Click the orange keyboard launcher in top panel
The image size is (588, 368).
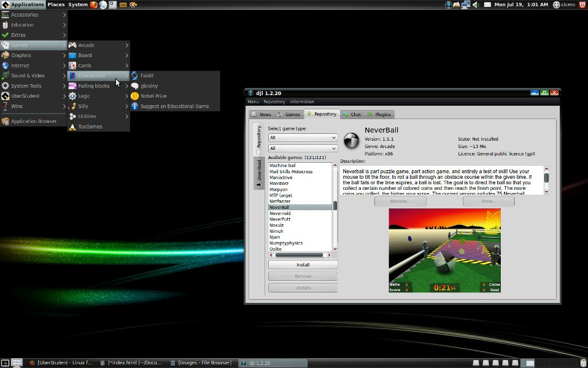[123, 4]
